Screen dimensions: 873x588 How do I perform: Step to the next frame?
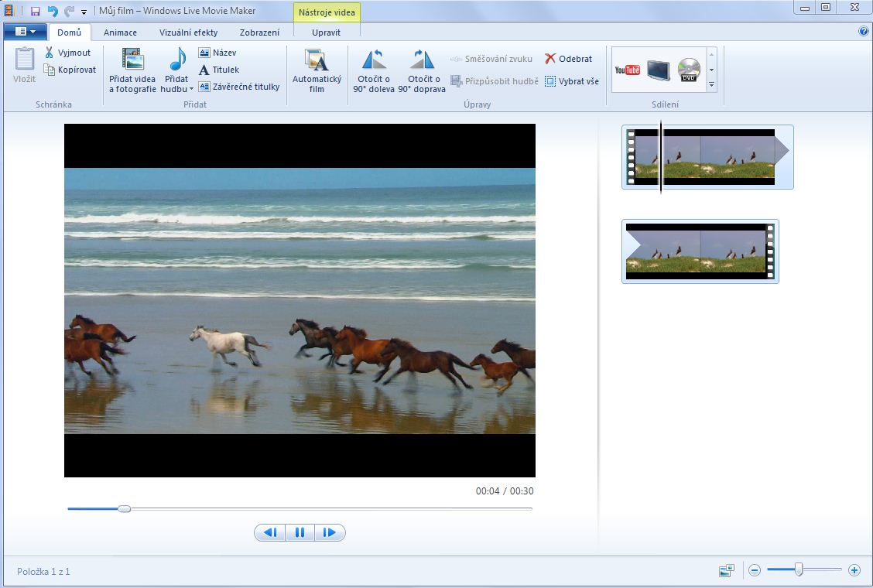330,532
